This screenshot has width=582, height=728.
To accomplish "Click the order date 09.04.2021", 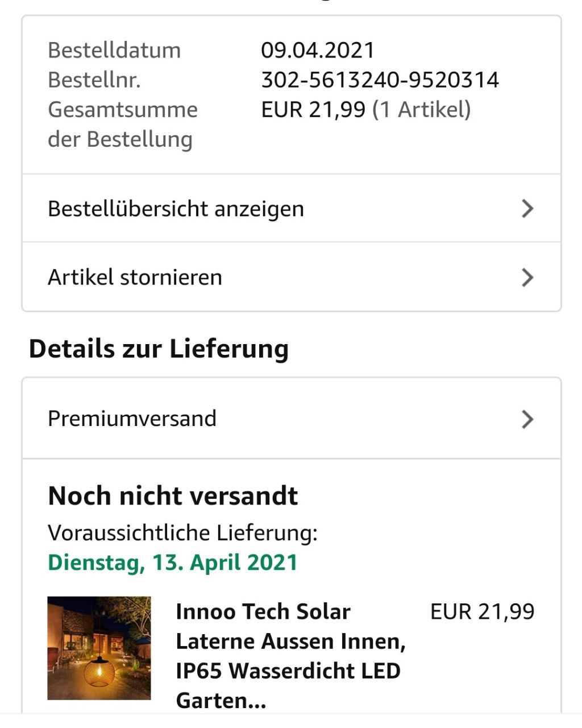I will 318,50.
